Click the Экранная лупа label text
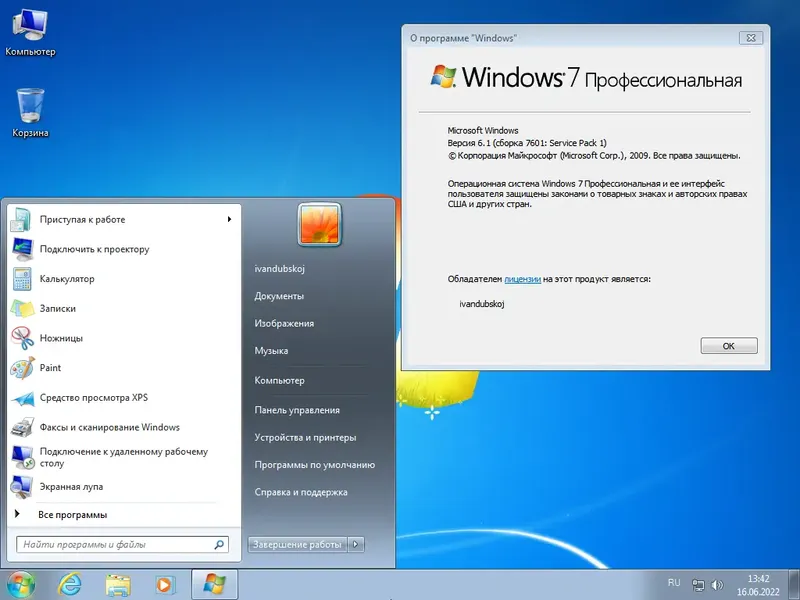The height and width of the screenshot is (600, 800). tap(71, 487)
